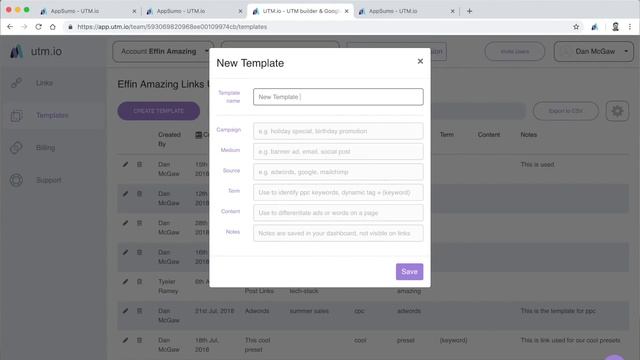640x360 pixels.
Task: Open the Chrome three-dot menu
Action: 630,27
